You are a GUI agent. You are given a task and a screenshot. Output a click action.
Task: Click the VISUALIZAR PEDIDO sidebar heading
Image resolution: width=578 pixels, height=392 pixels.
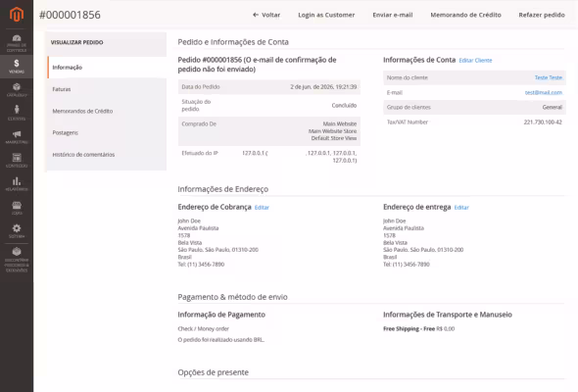[x=76, y=42]
